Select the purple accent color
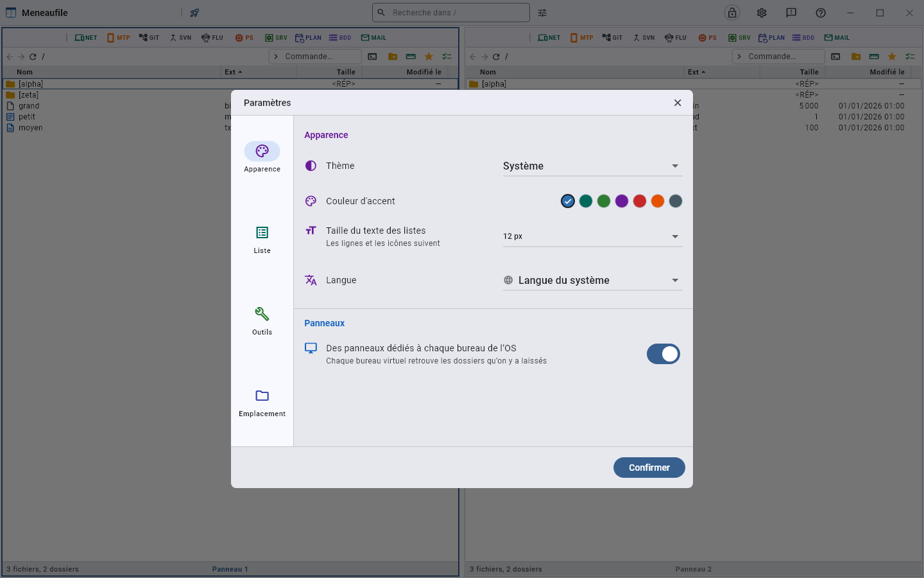 (622, 201)
